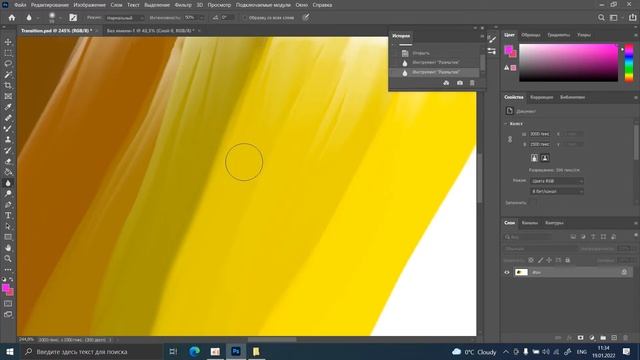Toggle Quick Mask mode

pyautogui.click(x=8, y=304)
